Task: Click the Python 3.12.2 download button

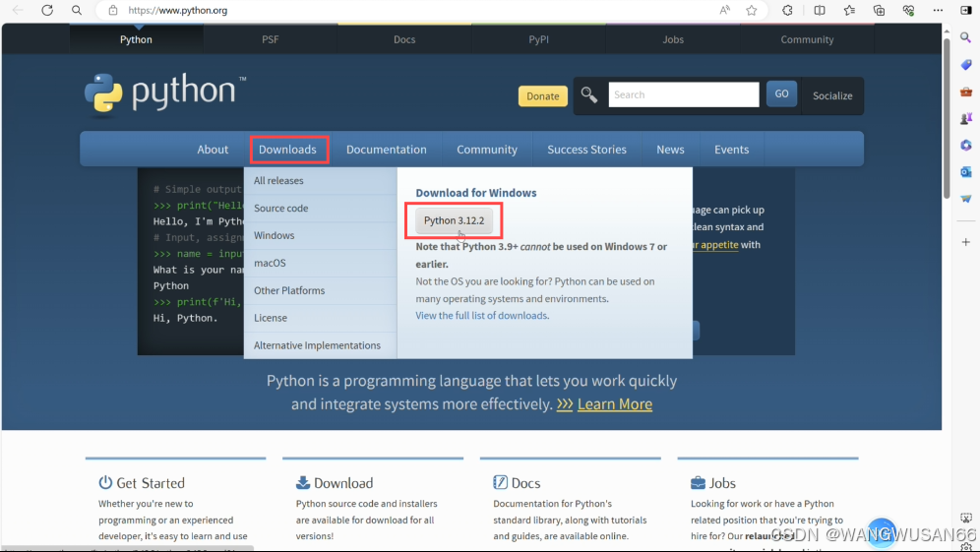Action: (x=454, y=220)
